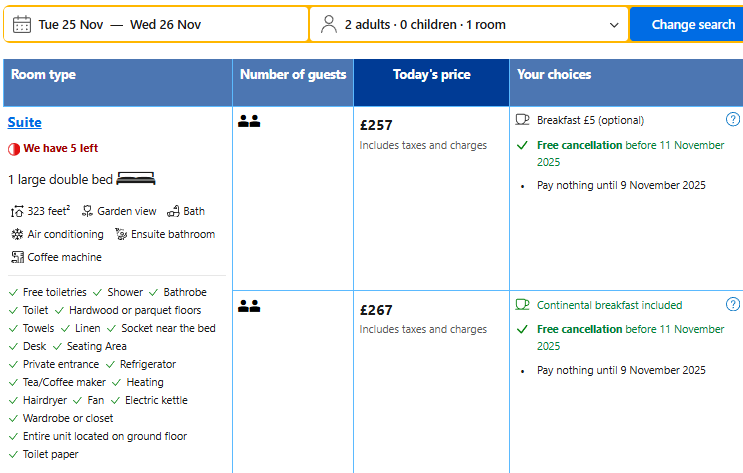The width and height of the screenshot is (743, 473).
Task: Click the large double bed icon
Action: (136, 179)
